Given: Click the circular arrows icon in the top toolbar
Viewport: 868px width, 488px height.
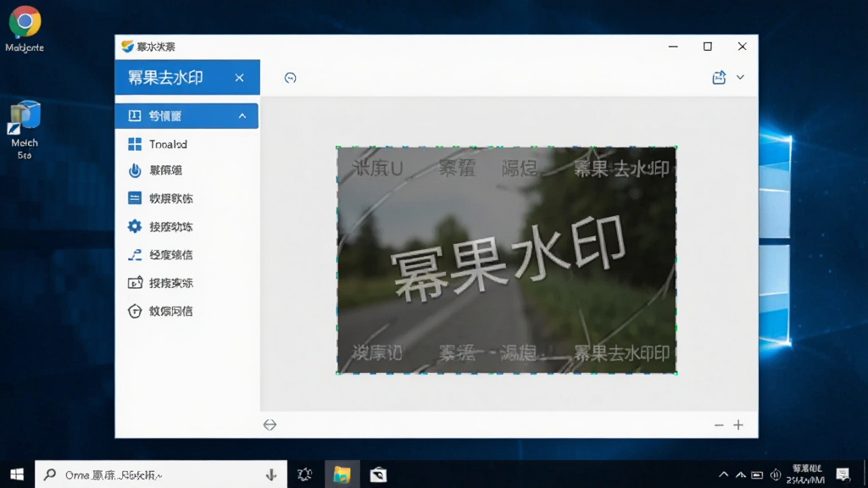Looking at the screenshot, I should (x=290, y=78).
